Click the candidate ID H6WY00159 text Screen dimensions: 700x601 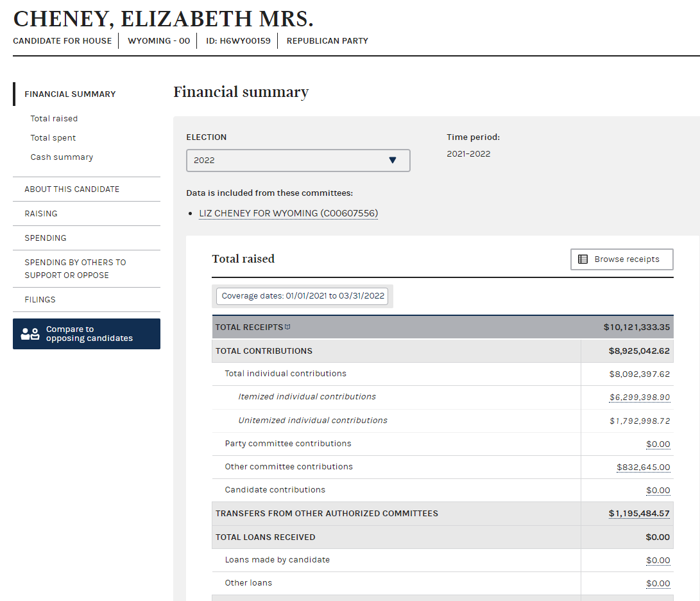(238, 40)
